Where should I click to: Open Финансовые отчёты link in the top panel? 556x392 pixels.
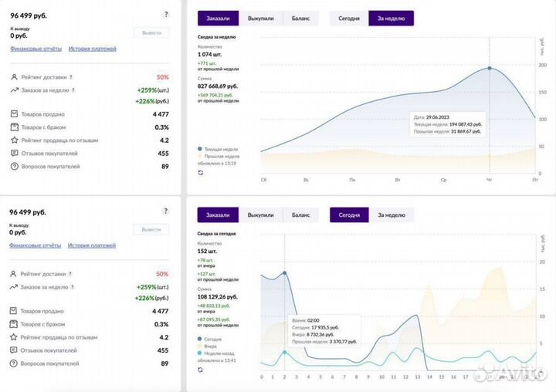click(36, 49)
